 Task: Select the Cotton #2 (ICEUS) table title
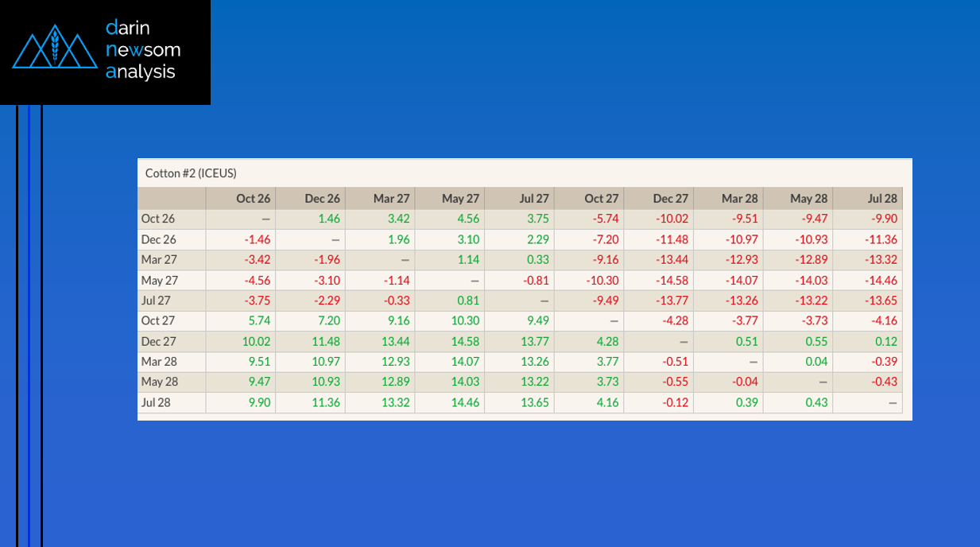(191, 173)
